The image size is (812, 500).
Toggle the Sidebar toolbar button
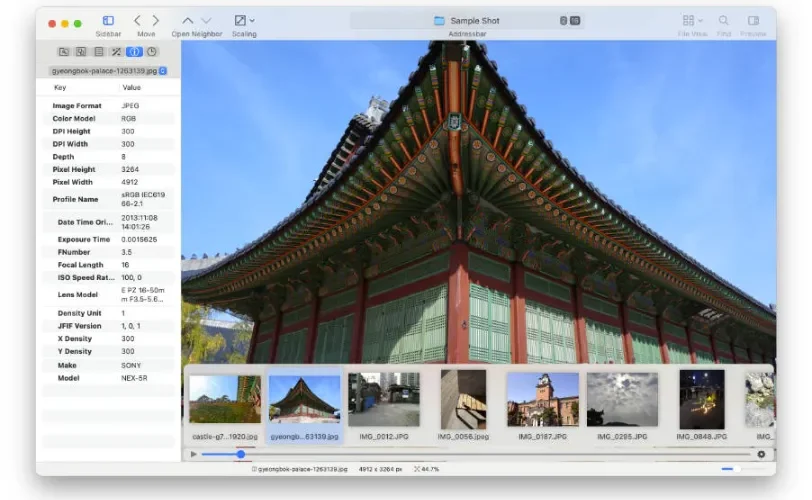pyautogui.click(x=108, y=21)
